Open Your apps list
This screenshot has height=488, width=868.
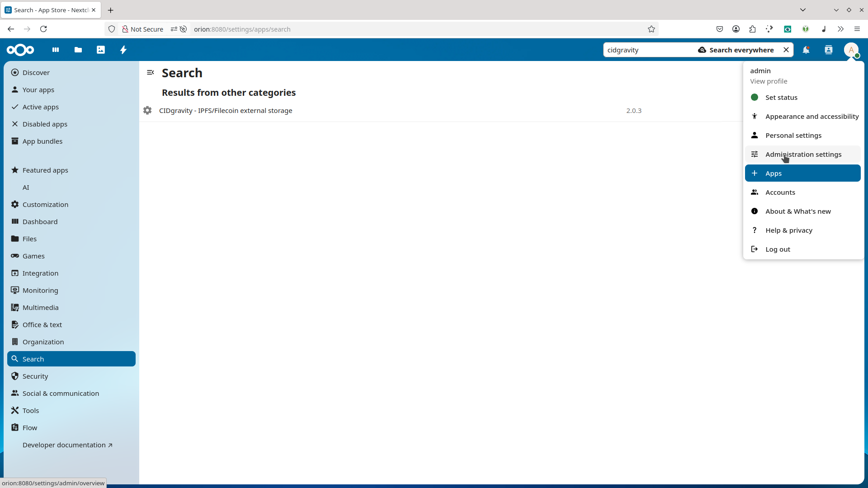pos(71,89)
